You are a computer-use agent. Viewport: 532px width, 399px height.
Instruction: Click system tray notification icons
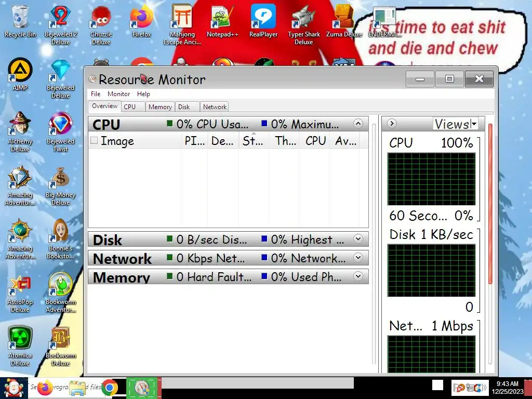(470, 388)
